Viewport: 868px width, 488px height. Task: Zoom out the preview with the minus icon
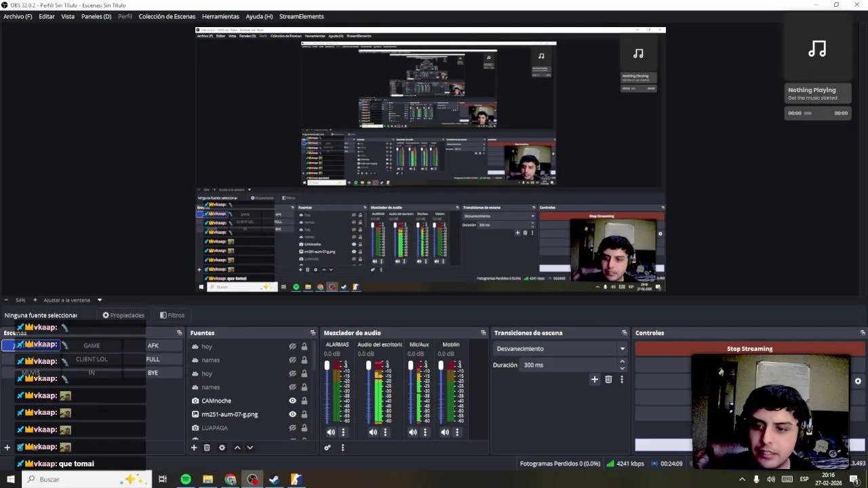tap(6, 300)
